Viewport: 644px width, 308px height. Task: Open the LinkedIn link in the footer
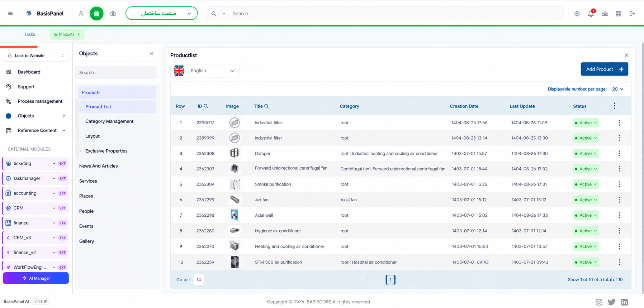pyautogui.click(x=625, y=302)
